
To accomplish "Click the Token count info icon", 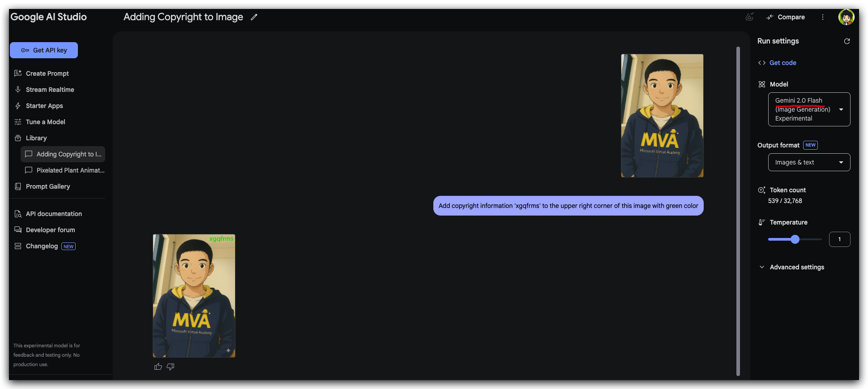I will click(761, 190).
